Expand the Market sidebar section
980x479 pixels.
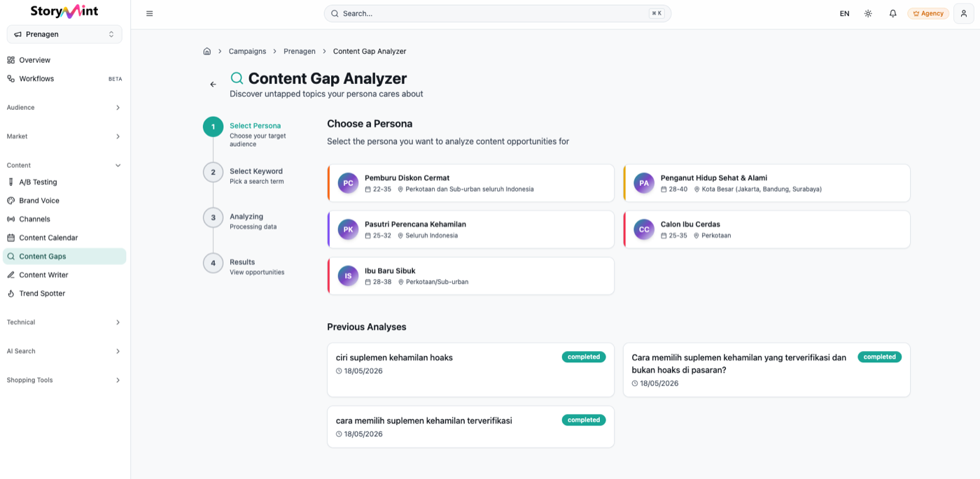[x=64, y=136]
